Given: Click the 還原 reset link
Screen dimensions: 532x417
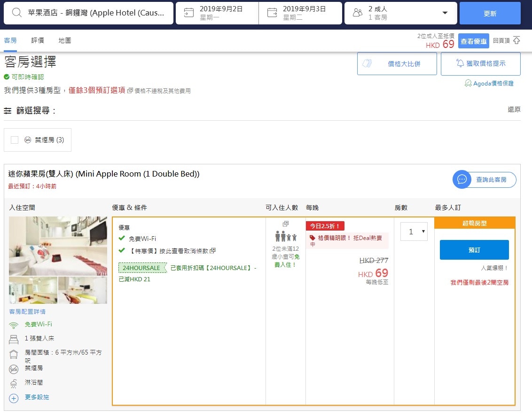Looking at the screenshot, I should (514, 109).
